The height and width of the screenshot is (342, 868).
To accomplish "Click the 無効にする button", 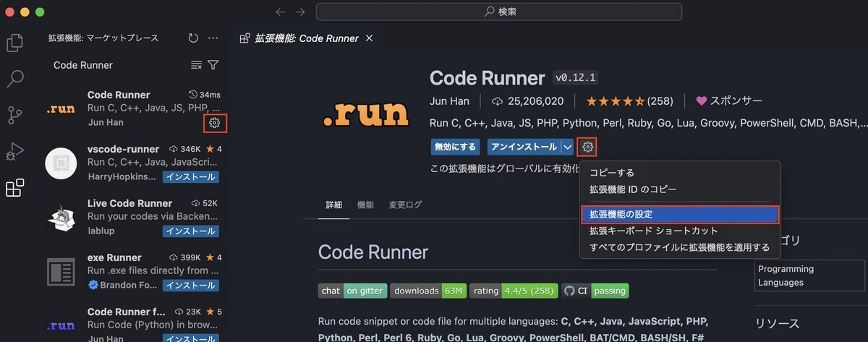I will tap(456, 147).
